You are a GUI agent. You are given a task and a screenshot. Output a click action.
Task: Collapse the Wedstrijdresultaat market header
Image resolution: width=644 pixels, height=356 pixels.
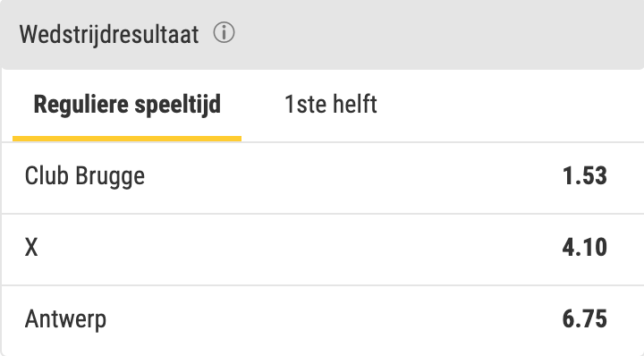pos(322,35)
